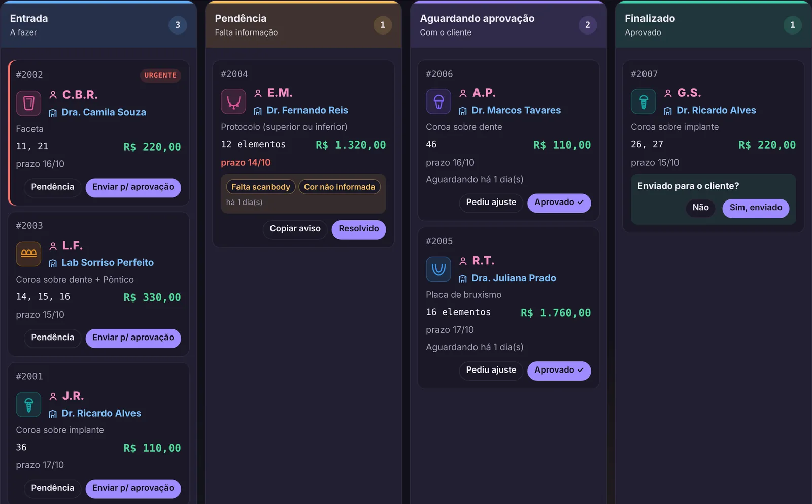Image resolution: width=812 pixels, height=504 pixels.
Task: Click the implant icon on card #2001
Action: 28,405
